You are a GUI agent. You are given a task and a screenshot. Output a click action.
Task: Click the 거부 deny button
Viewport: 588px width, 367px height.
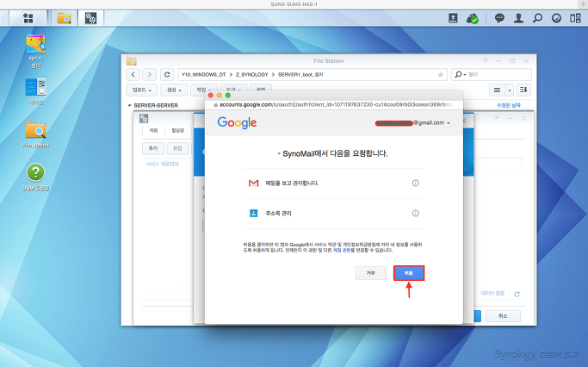(371, 273)
